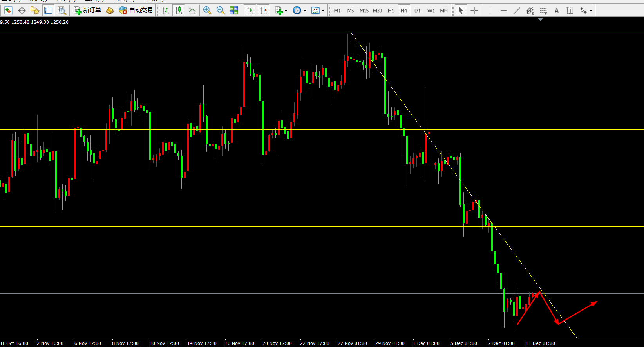Open the Market Watch panel icon
Viewport: 644px width, 347px height.
click(x=8, y=11)
